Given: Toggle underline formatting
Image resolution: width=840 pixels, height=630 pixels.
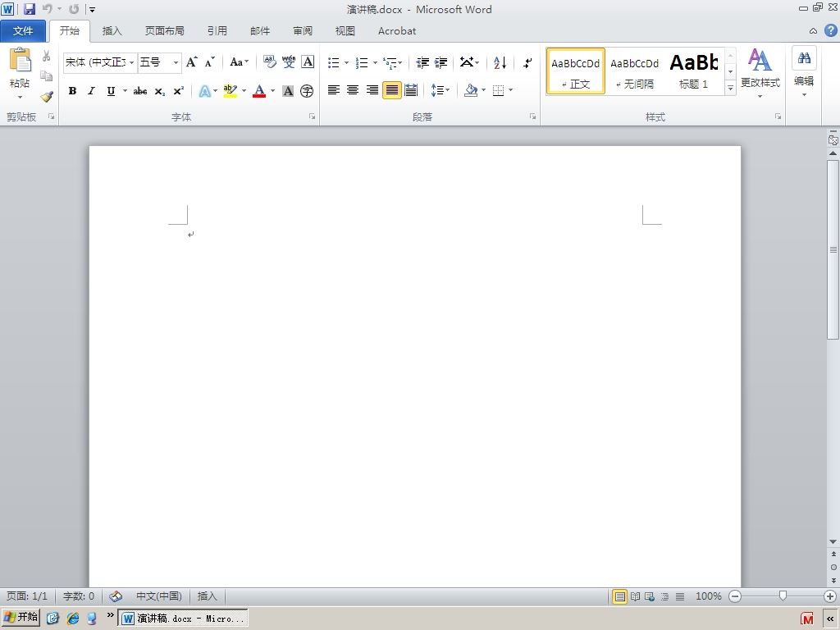Looking at the screenshot, I should click(x=111, y=91).
